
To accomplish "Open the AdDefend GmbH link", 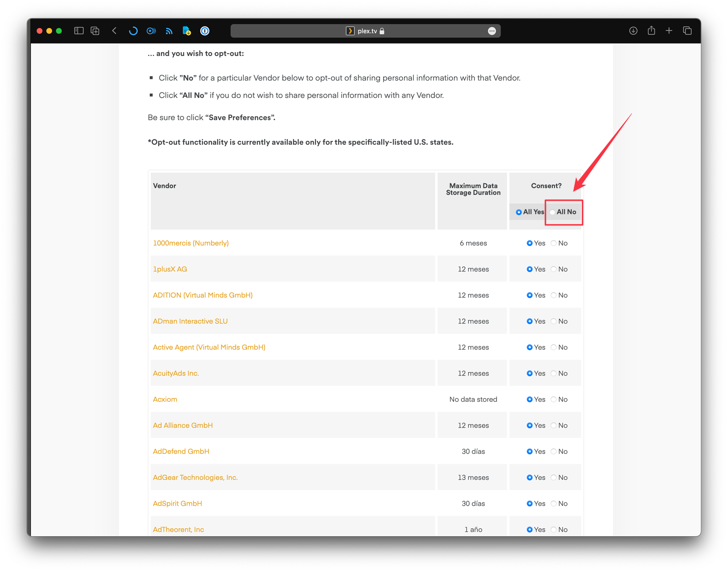I will [x=181, y=451].
